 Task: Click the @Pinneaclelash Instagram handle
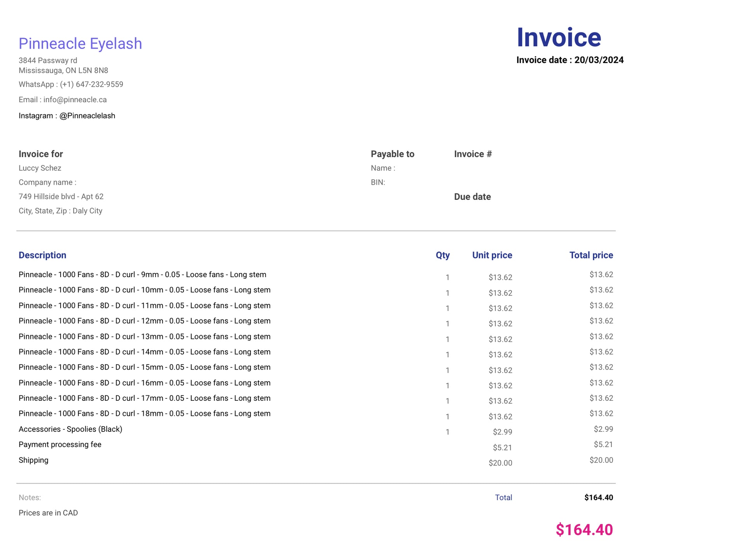click(87, 116)
